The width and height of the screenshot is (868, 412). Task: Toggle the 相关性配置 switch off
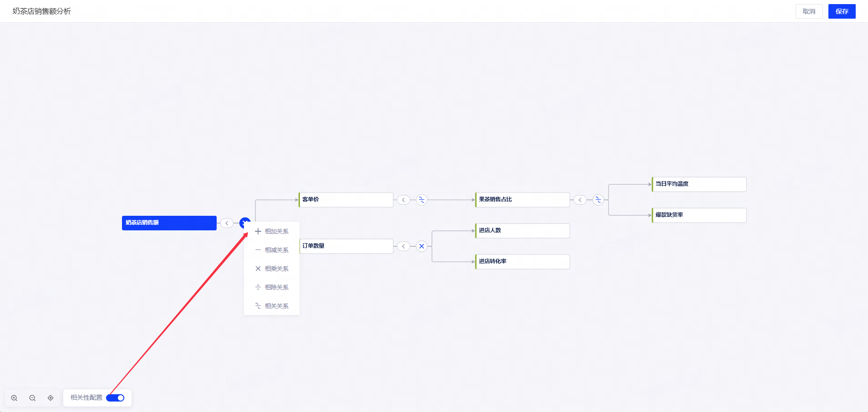tap(115, 398)
